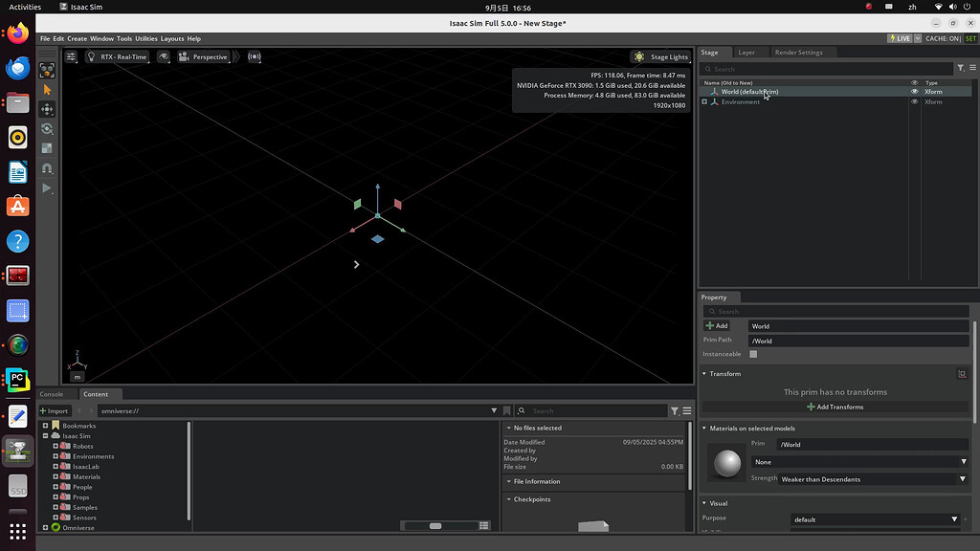Screen dimensions: 980x551
Task: Click the material preview sphere swatch
Action: click(x=726, y=464)
